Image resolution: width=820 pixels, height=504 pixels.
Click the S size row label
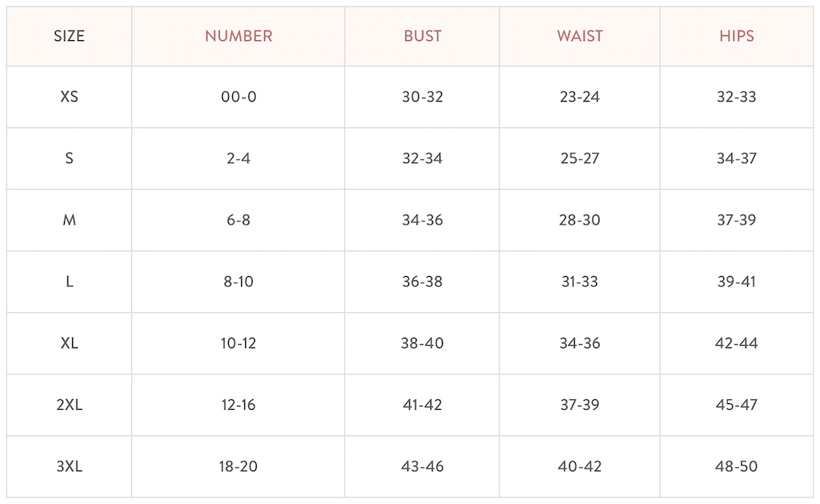[x=69, y=158]
